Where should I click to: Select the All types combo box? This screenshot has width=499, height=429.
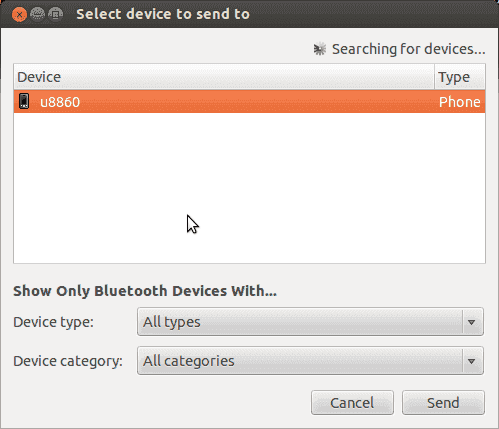tap(310, 322)
